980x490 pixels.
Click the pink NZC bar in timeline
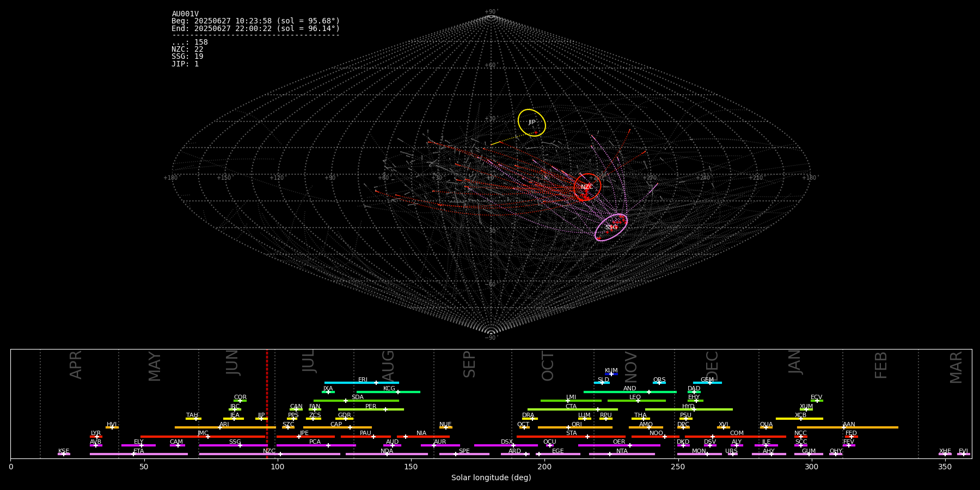pyautogui.click(x=269, y=454)
